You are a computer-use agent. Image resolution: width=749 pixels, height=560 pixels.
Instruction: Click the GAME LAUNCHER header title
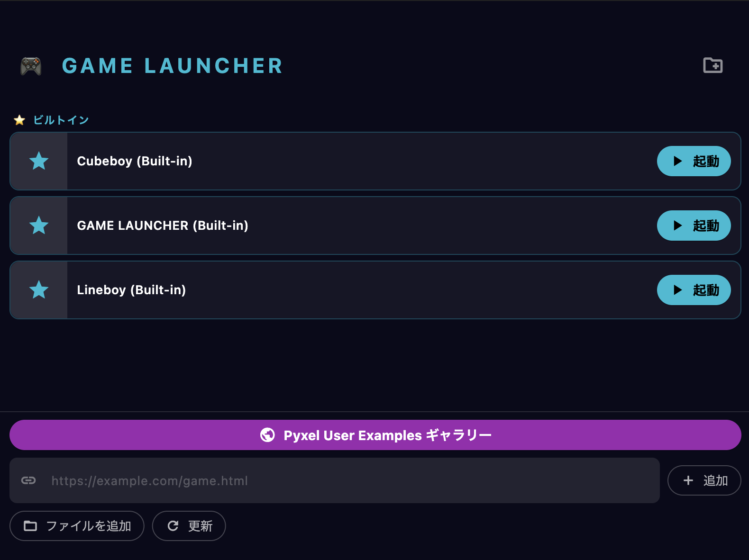pyautogui.click(x=173, y=66)
